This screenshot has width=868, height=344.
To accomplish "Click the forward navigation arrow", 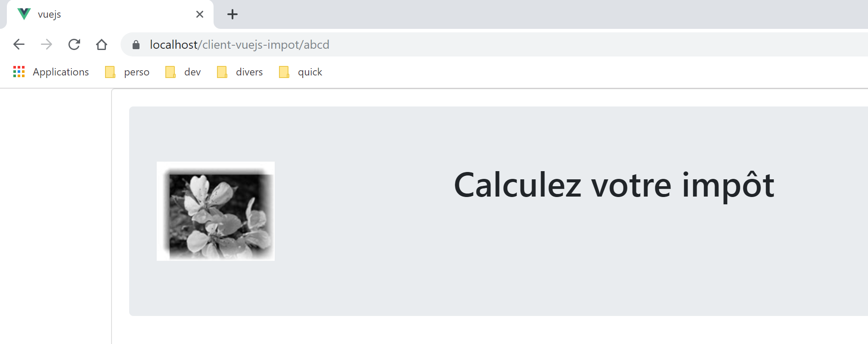I will coord(46,44).
